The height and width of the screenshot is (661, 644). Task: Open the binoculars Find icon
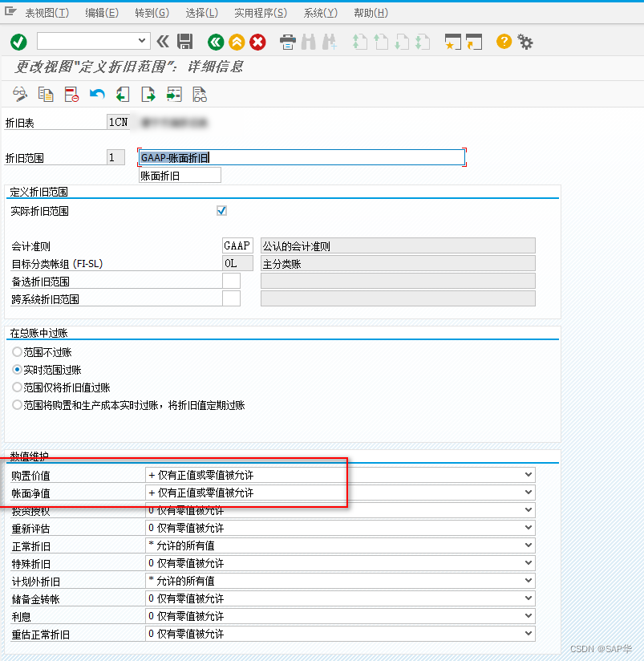click(x=309, y=42)
